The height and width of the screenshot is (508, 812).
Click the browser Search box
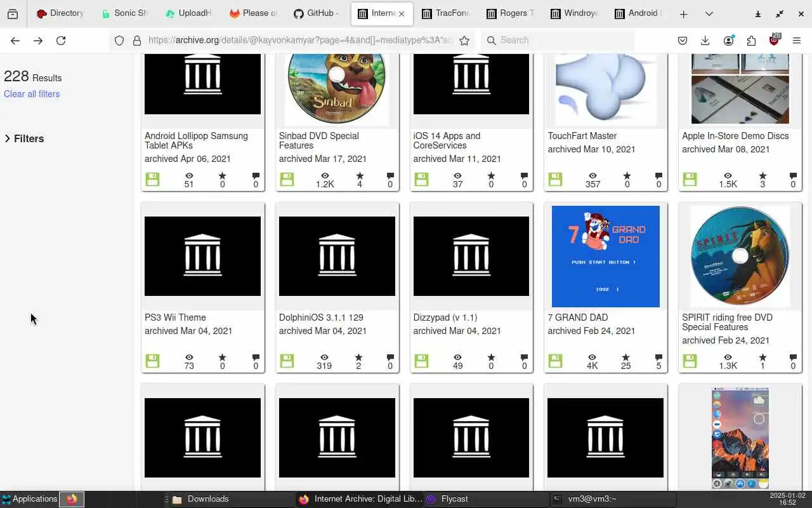558,40
